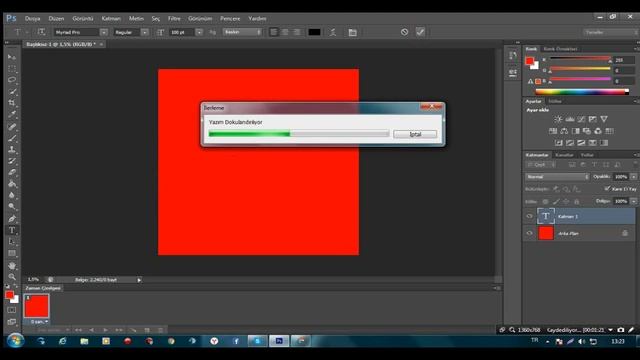Select the Eraser tool
The height and width of the screenshot is (360, 640).
point(12,172)
